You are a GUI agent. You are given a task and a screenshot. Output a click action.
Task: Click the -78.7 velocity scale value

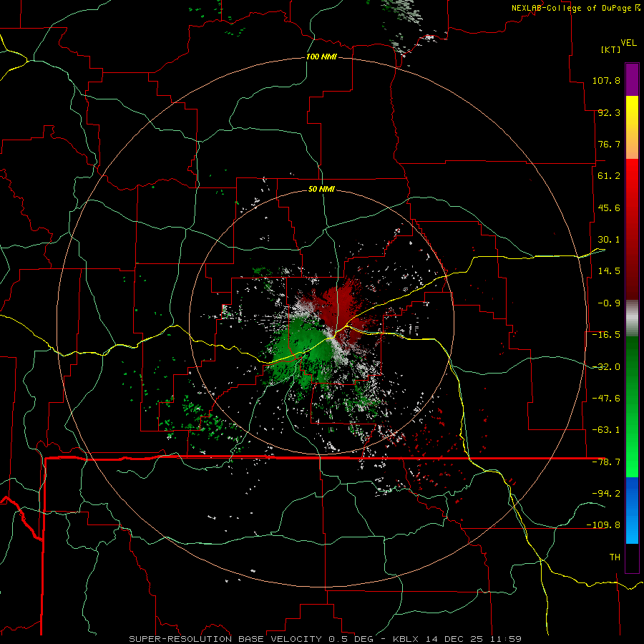(606, 462)
